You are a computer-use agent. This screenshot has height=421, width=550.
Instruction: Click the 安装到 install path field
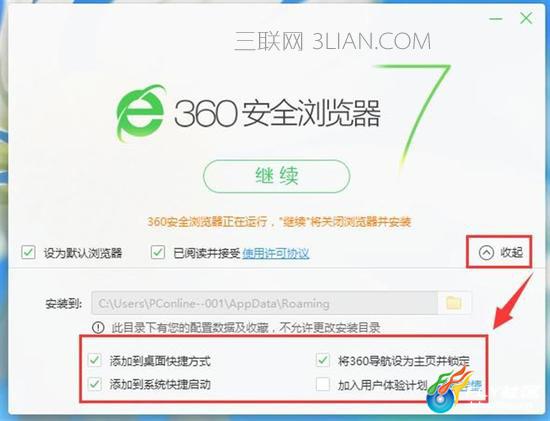(x=265, y=303)
